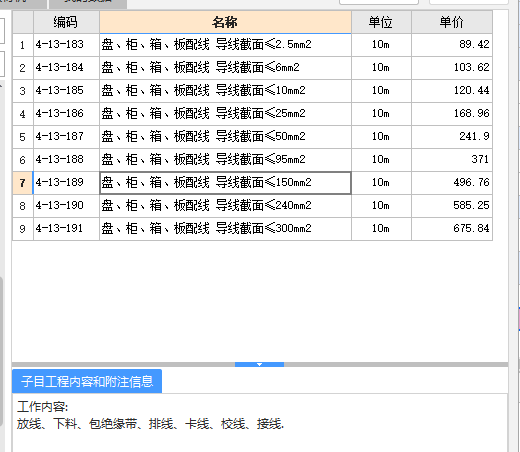The width and height of the screenshot is (520, 452).
Task: Click unit cell 10m in row 4-13-183
Action: click(x=381, y=45)
